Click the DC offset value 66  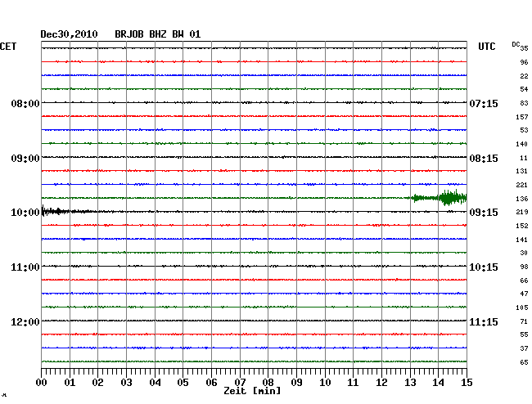[524, 281]
